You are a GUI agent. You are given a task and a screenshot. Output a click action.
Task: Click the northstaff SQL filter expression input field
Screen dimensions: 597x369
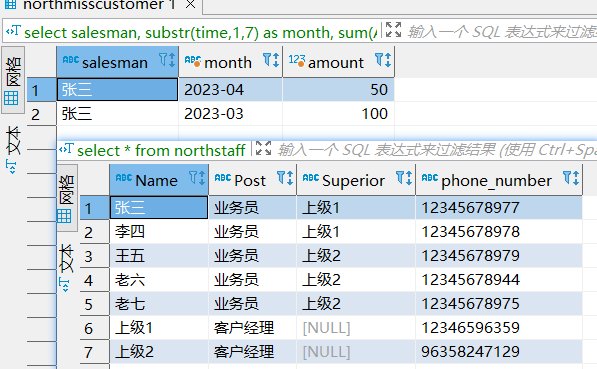(x=436, y=150)
